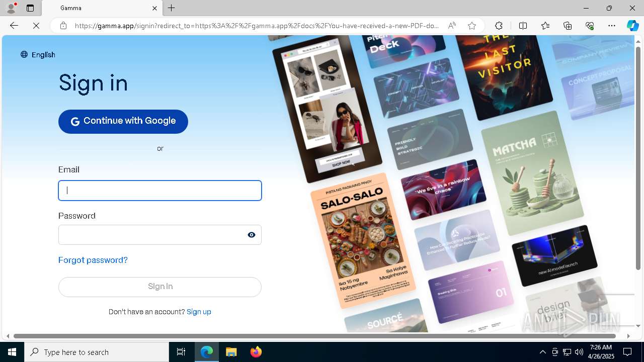The image size is (644, 362).
Task: Open a new tab with plus button
Action: click(x=172, y=8)
